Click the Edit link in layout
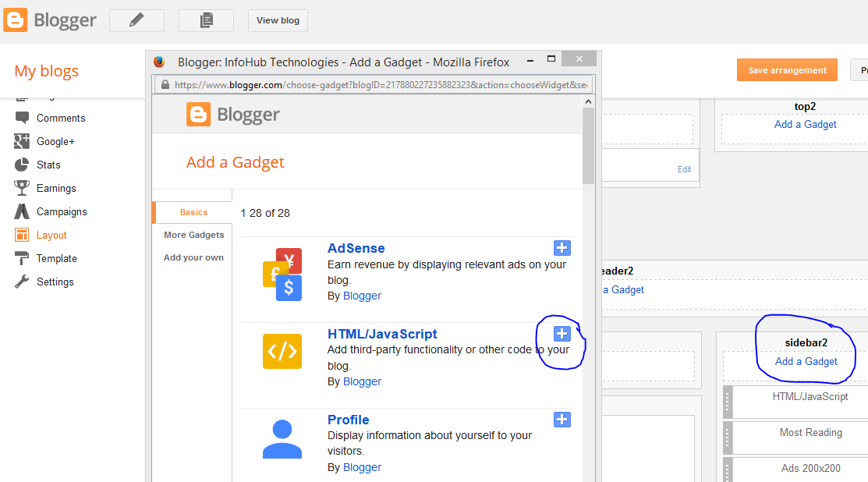868x482 pixels. 684,169
